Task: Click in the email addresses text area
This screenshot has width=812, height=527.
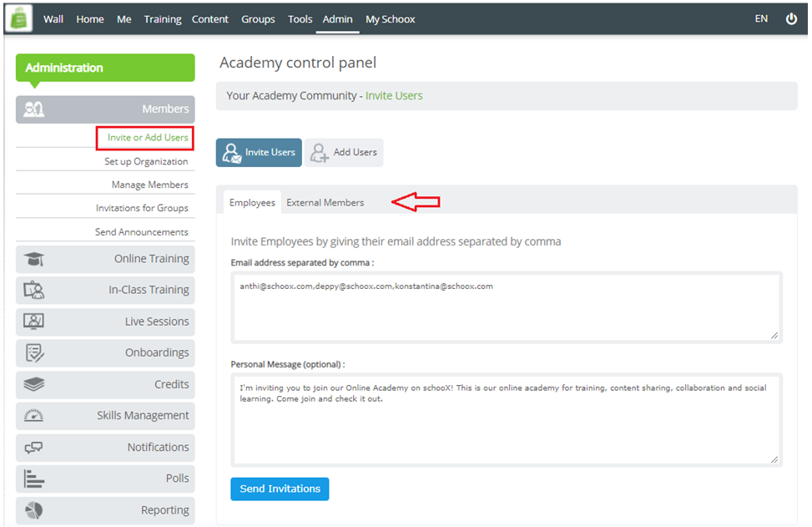Action: [507, 307]
